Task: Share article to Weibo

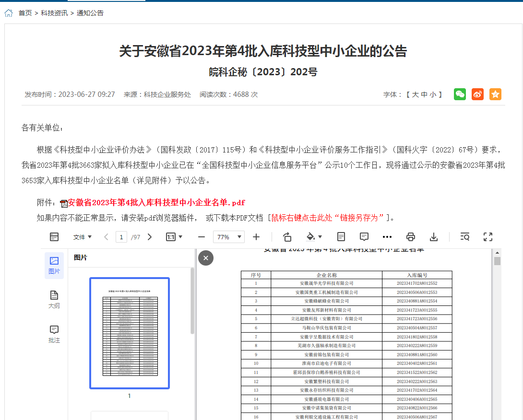Action: click(477, 94)
